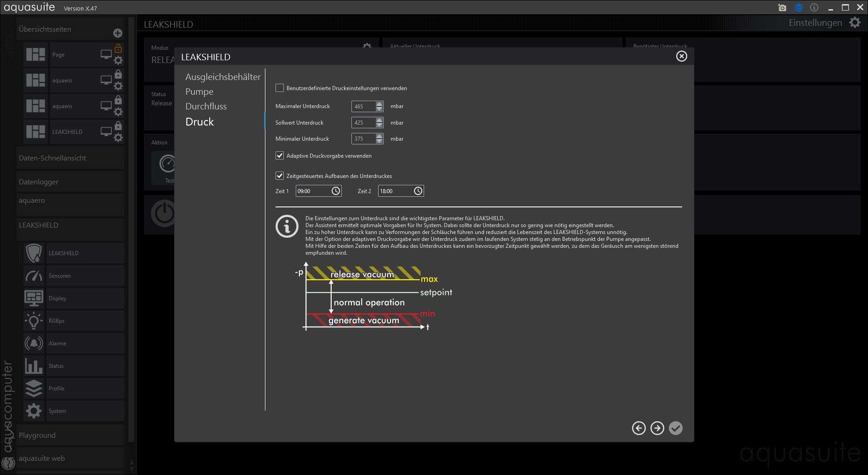Close the LEAKSHIELD dialog
The image size is (868, 475).
tap(682, 56)
